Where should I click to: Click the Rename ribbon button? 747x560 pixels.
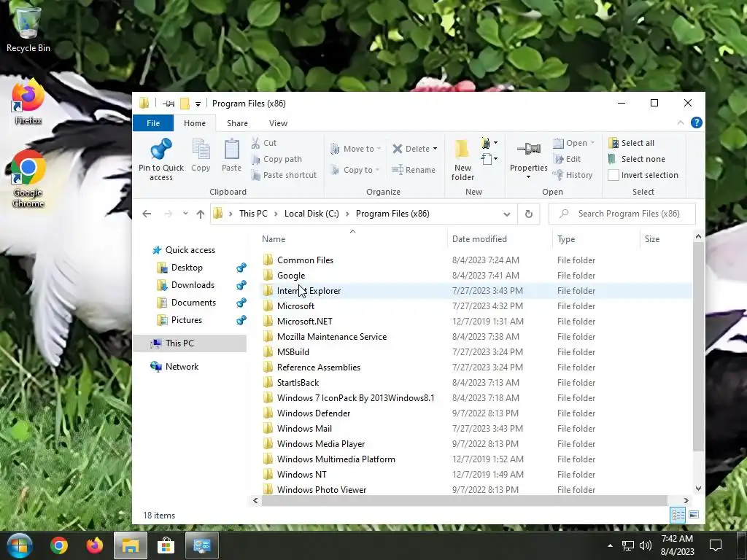pos(414,170)
